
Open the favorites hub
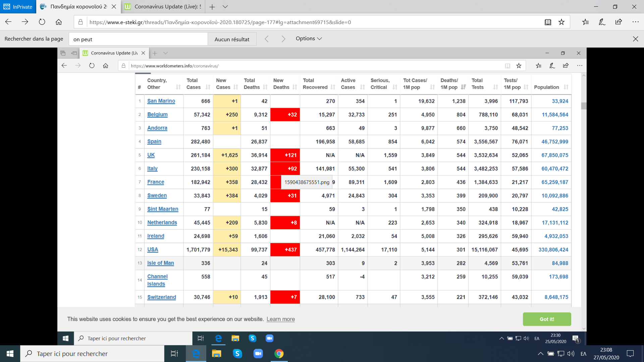(x=585, y=22)
